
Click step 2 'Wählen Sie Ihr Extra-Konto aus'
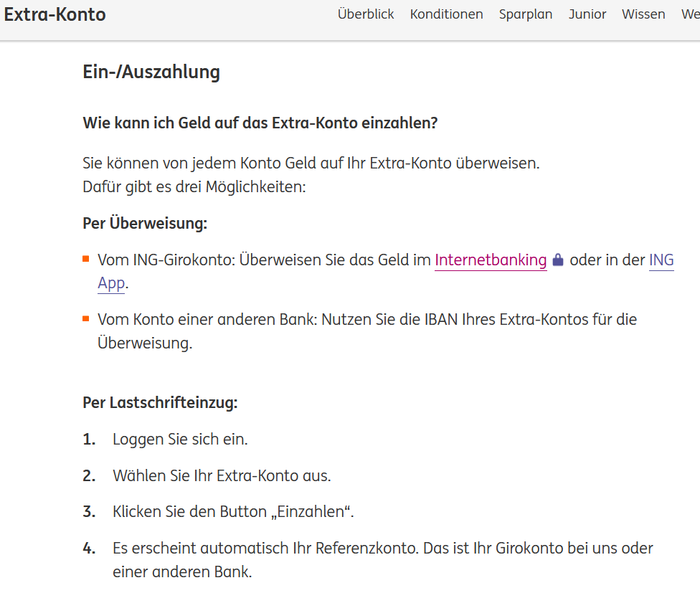click(222, 475)
